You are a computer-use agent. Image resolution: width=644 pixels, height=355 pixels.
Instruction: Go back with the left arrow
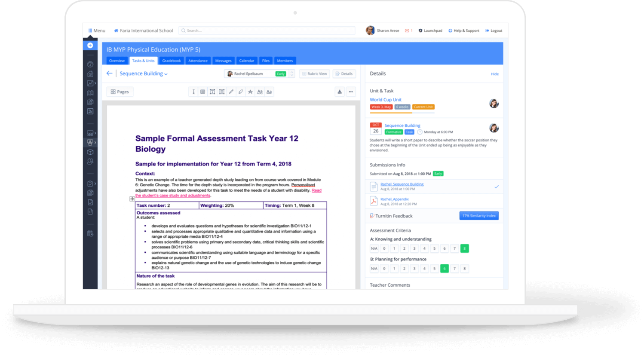pyautogui.click(x=109, y=73)
